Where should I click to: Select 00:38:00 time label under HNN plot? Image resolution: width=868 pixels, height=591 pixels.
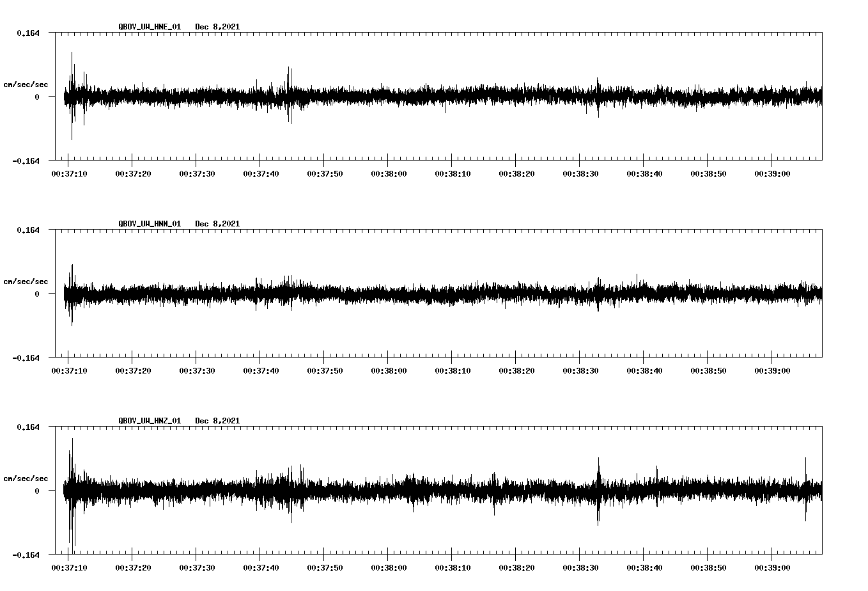click(389, 371)
